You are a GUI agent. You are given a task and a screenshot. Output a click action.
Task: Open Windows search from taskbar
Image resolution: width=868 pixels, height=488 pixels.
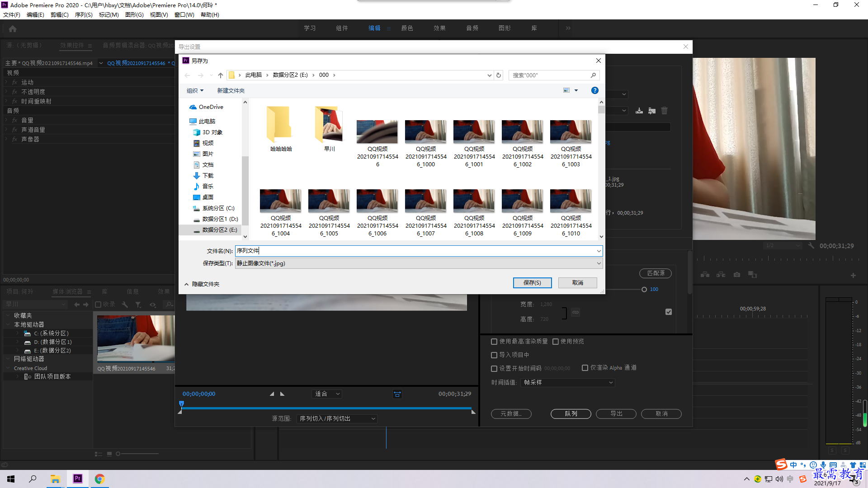coord(33,479)
